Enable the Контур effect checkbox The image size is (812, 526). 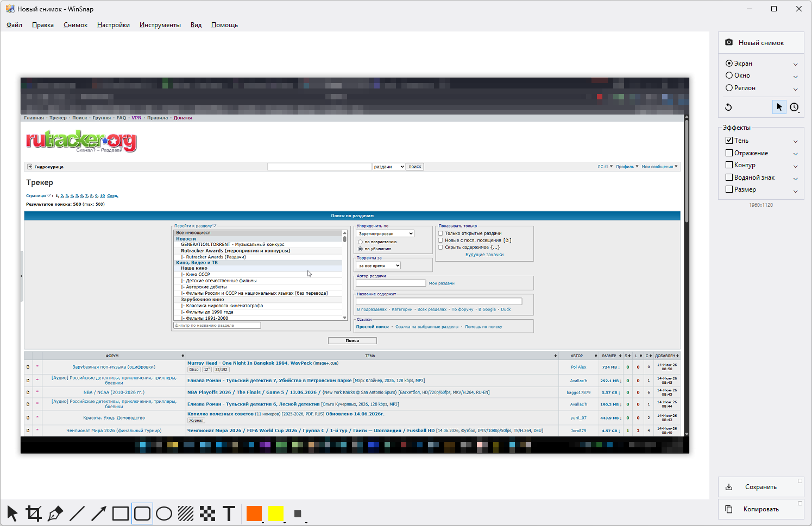729,165
